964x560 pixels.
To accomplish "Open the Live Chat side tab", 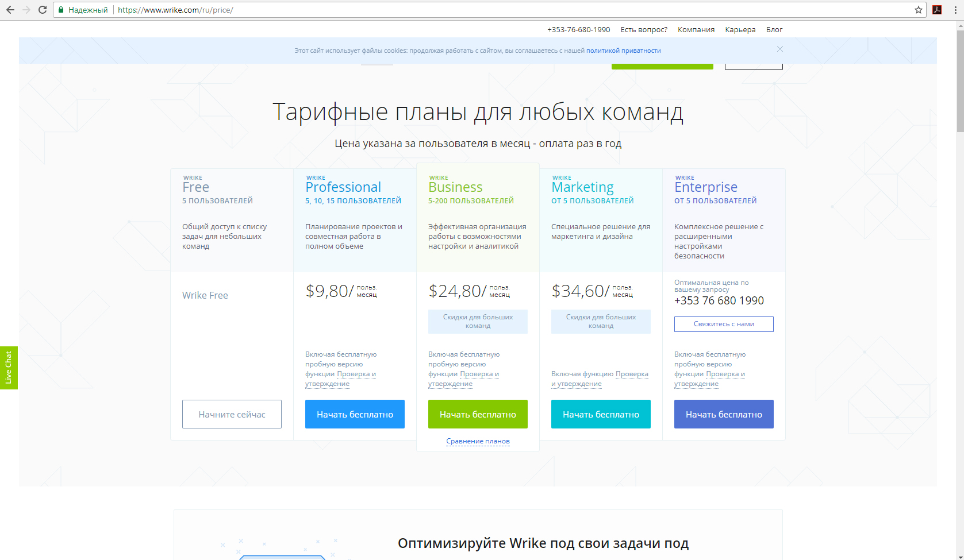I will coord(9,368).
